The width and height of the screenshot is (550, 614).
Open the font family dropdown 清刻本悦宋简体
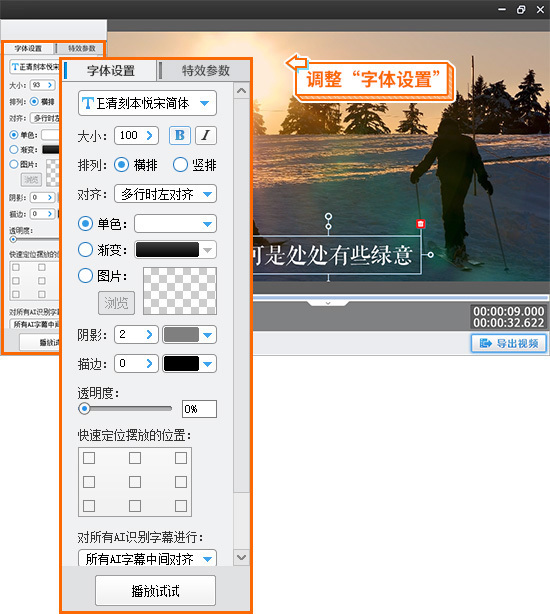[x=147, y=103]
